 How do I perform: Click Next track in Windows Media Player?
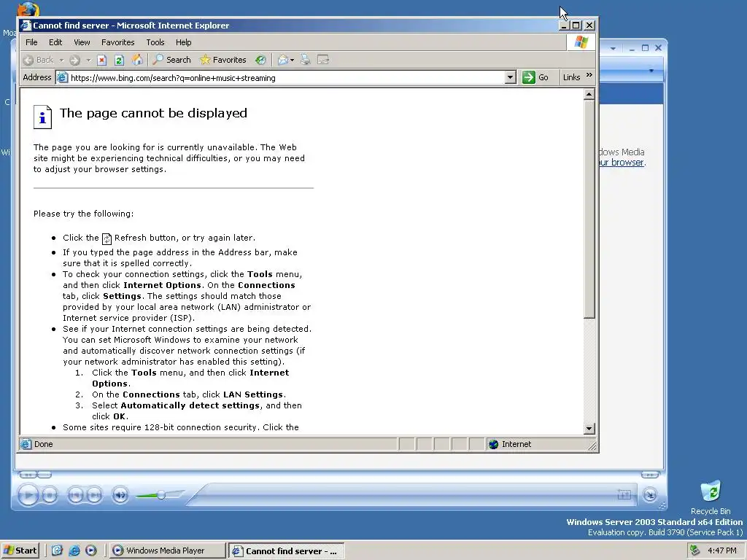click(94, 495)
